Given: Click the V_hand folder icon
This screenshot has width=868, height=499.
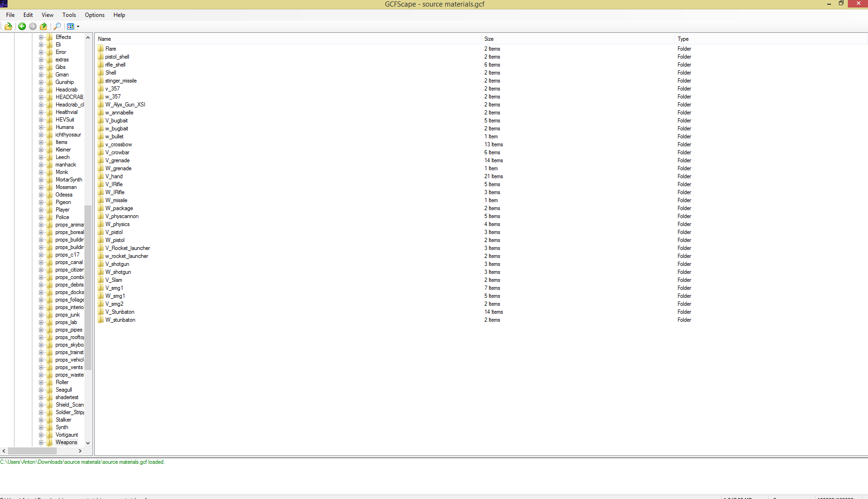Looking at the screenshot, I should [x=101, y=176].
